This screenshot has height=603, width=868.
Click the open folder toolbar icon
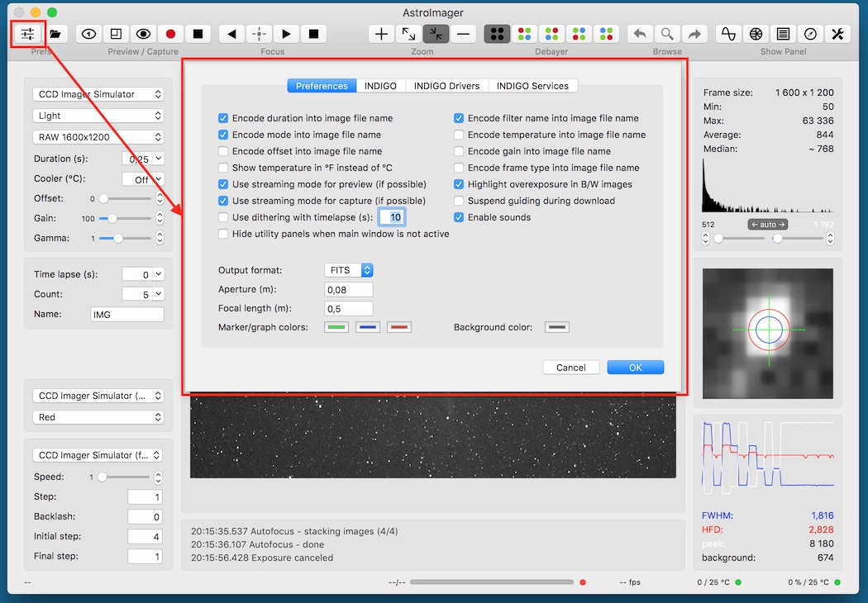tap(55, 35)
